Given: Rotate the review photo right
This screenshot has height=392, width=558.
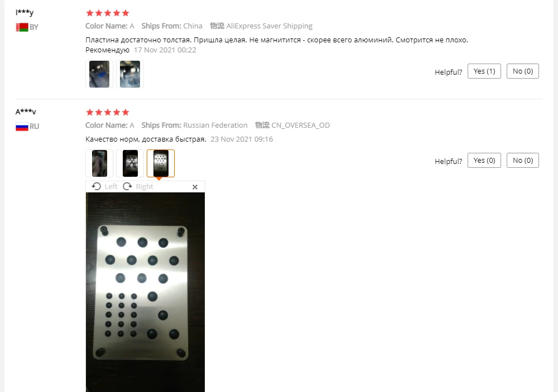Looking at the screenshot, I should tap(138, 186).
